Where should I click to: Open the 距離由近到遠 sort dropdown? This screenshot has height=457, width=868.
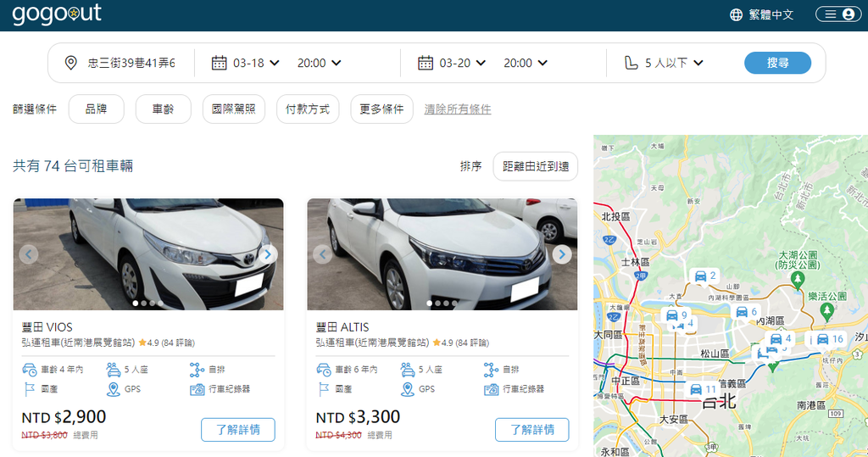[536, 166]
